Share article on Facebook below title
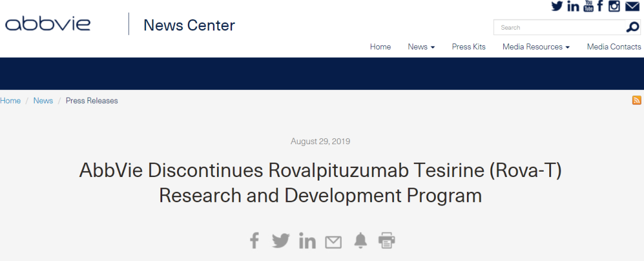The image size is (644, 261). point(255,241)
